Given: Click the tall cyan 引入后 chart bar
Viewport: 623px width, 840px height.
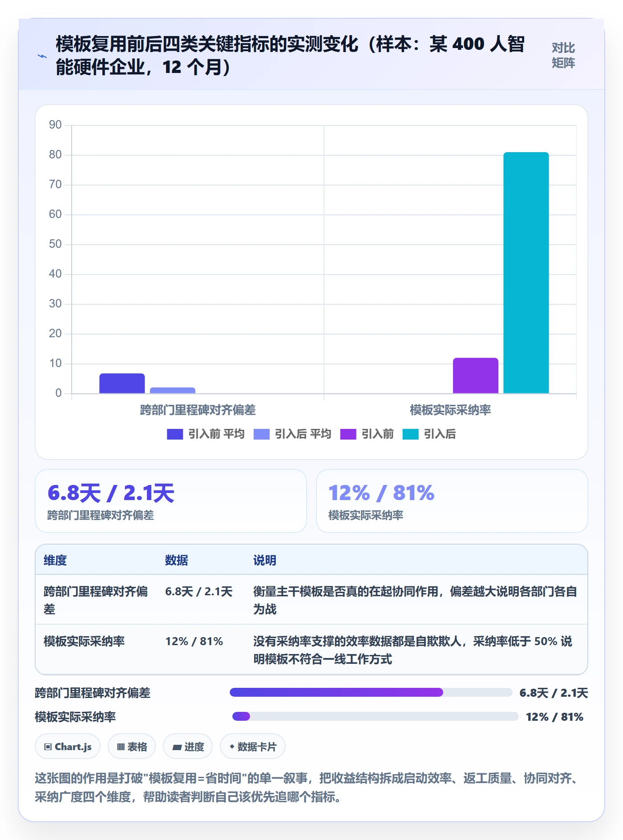Looking at the screenshot, I should 526,273.
